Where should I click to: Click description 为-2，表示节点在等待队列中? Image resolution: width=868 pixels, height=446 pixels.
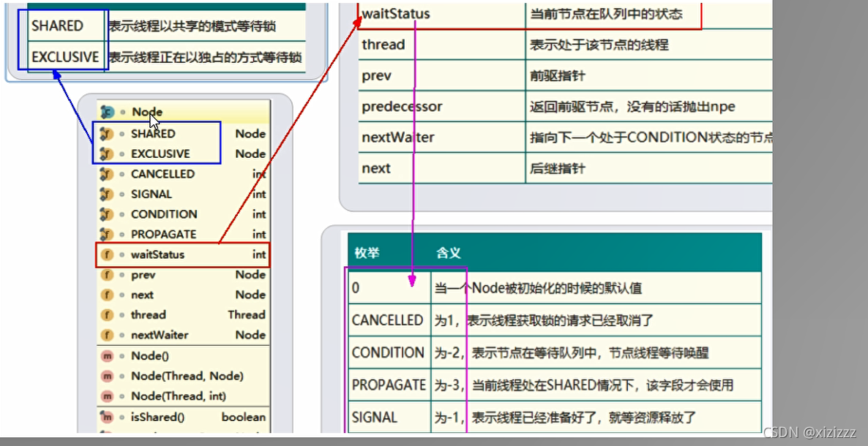[x=518, y=353]
